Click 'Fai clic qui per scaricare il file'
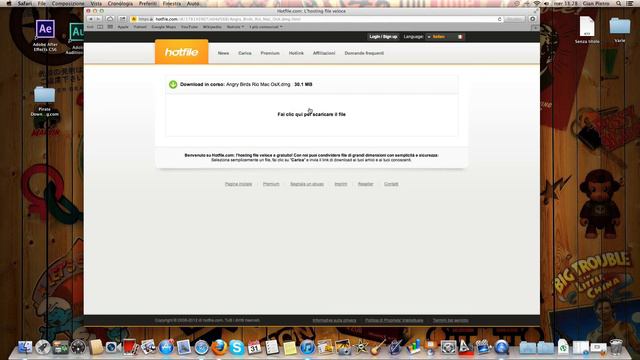 311,114
